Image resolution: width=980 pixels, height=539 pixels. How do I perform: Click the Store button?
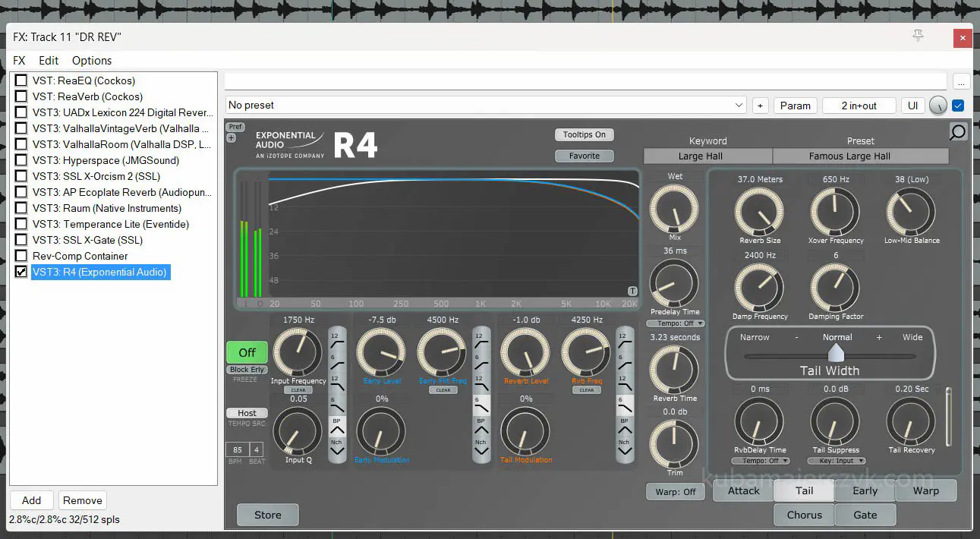coord(267,515)
